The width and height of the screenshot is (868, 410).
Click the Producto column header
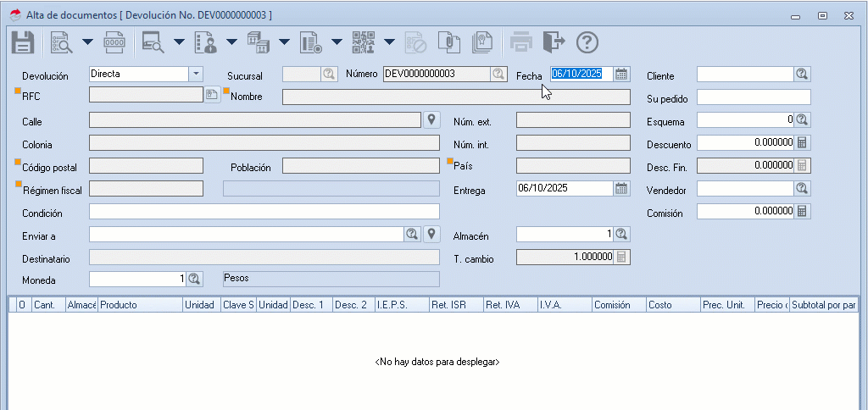click(x=140, y=304)
